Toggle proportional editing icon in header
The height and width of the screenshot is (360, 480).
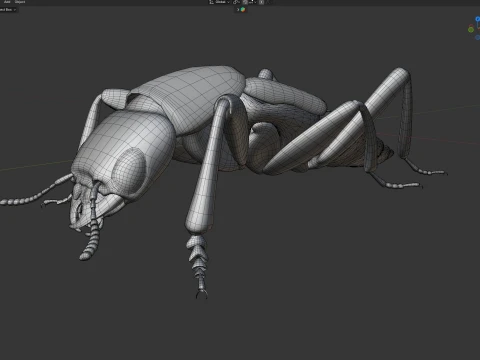click(x=261, y=2)
